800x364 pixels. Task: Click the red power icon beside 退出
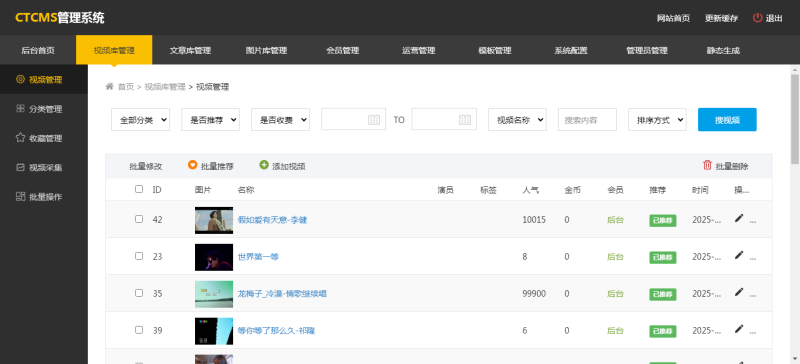point(758,18)
